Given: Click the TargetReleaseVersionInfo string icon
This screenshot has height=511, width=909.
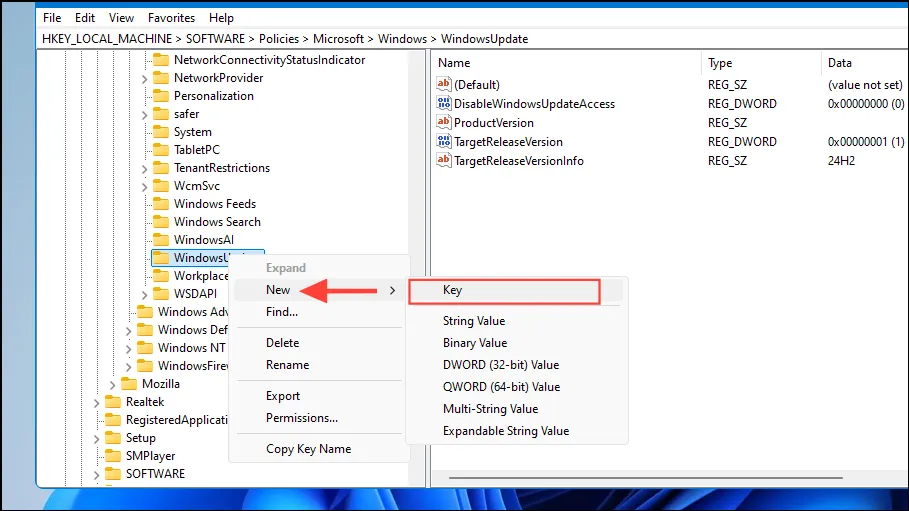Looking at the screenshot, I should click(443, 161).
